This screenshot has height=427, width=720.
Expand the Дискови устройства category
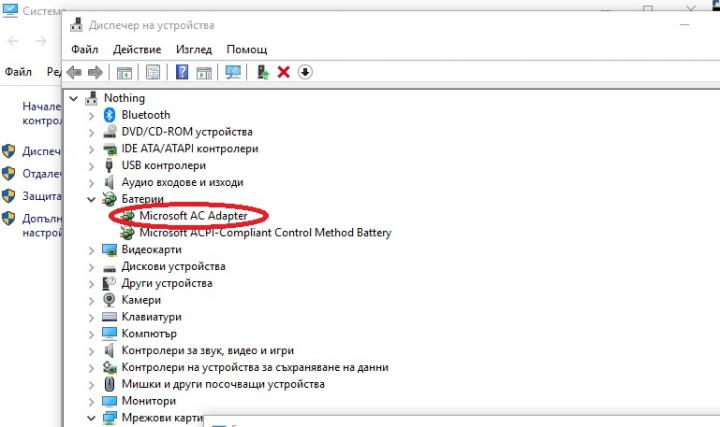point(91,267)
